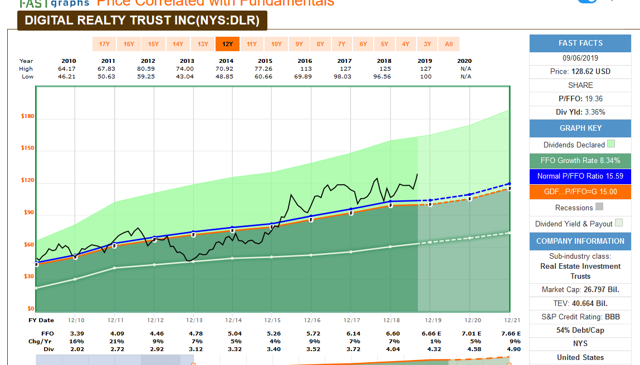Click the Recessions gray swatch
This screenshot has width=640, height=365.
click(599, 207)
